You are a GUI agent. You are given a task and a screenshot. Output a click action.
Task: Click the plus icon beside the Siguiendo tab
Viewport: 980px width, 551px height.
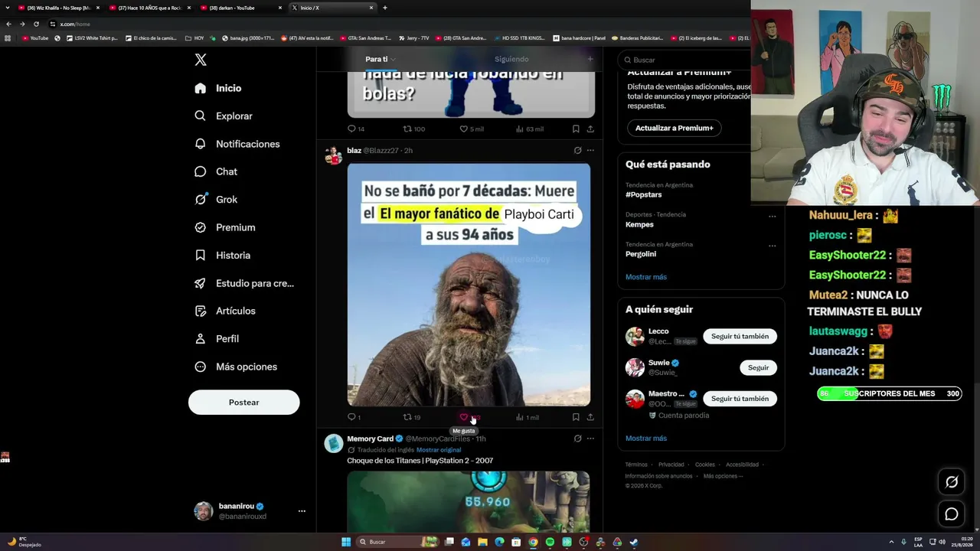590,59
